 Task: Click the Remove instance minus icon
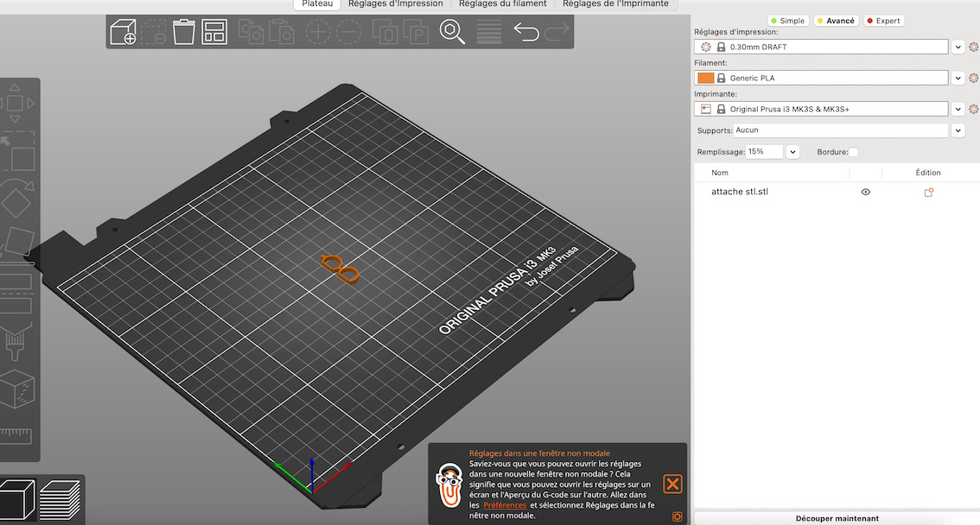pos(349,32)
